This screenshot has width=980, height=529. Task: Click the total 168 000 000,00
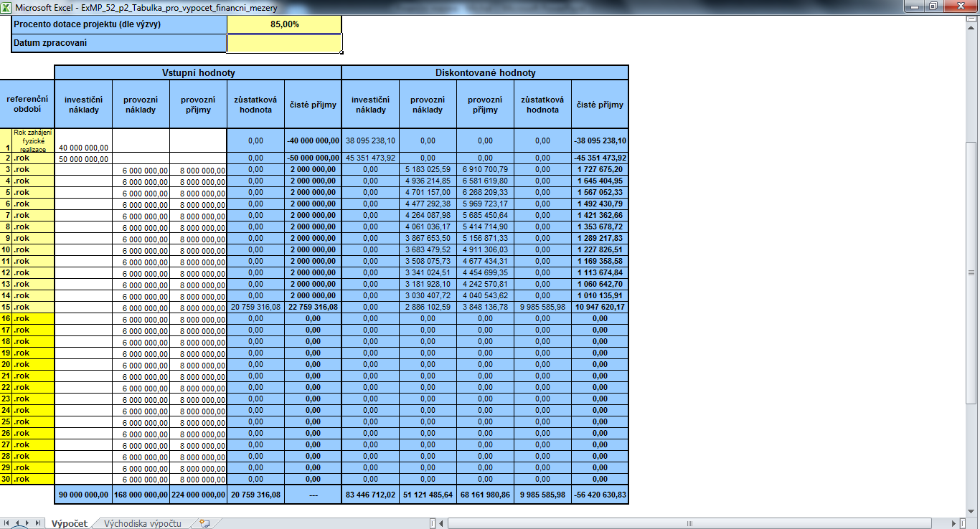tap(141, 495)
